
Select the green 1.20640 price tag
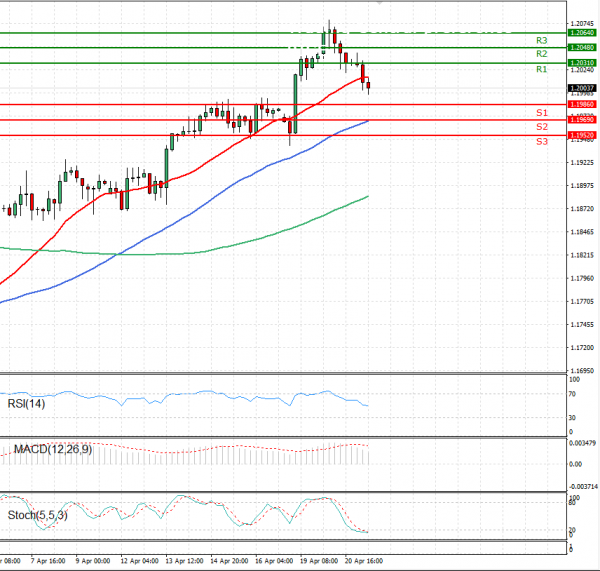click(x=582, y=33)
